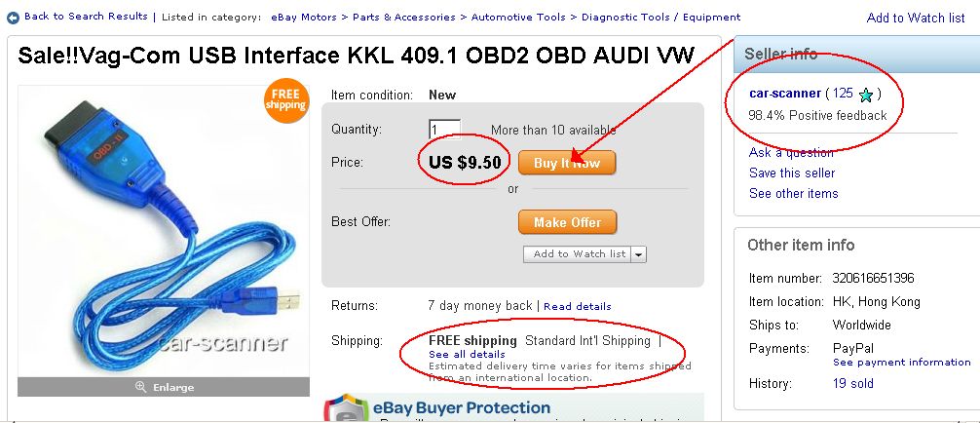The height and width of the screenshot is (423, 980).
Task: Click the Buy It Now button
Action: 567,163
